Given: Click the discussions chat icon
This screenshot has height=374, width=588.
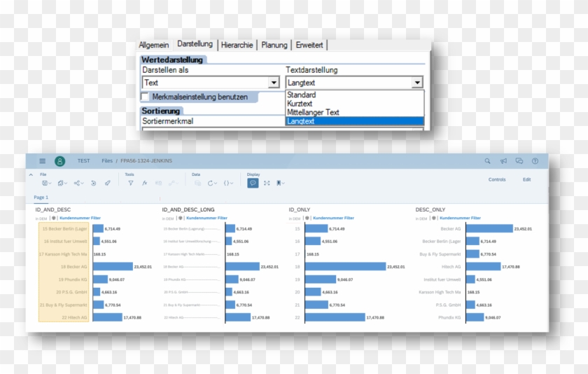Looking at the screenshot, I should (519, 161).
